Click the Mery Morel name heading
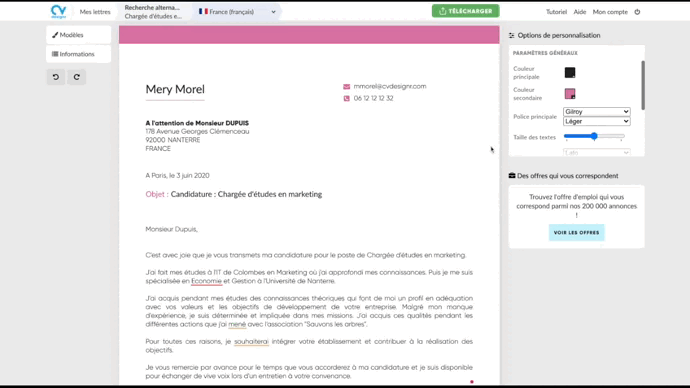 (x=175, y=89)
